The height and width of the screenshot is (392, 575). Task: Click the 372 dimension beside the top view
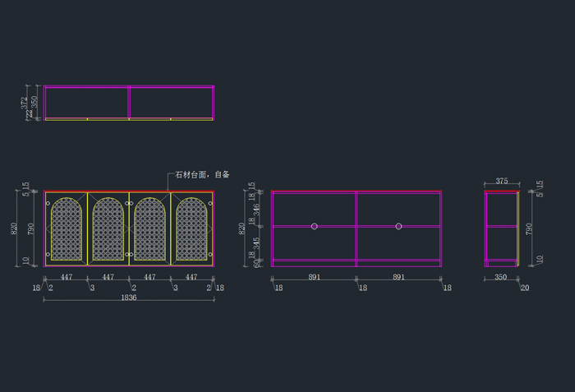(25, 102)
